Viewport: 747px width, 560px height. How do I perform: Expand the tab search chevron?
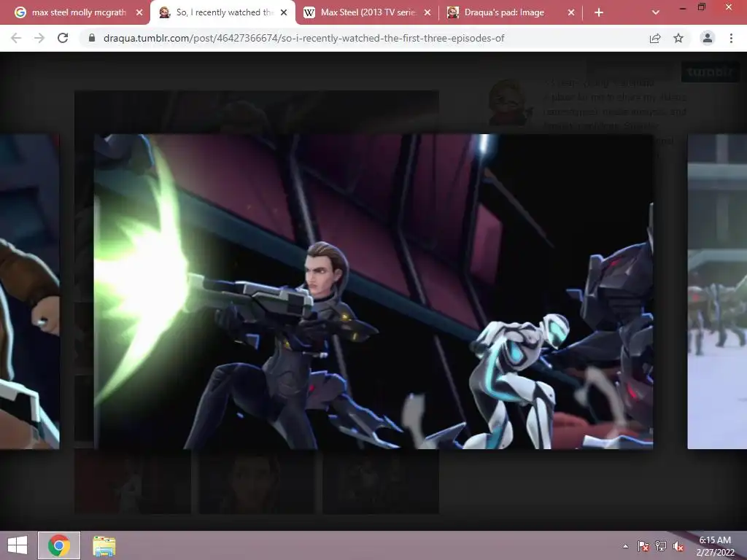tap(656, 12)
